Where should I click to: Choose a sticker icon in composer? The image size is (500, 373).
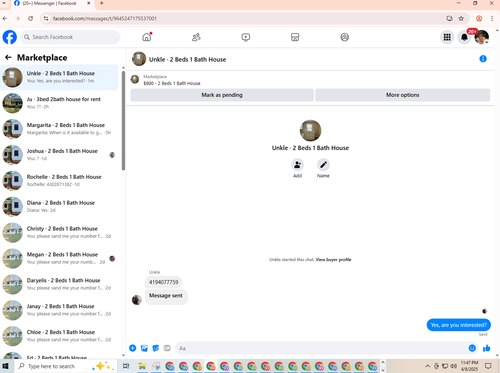click(156, 348)
